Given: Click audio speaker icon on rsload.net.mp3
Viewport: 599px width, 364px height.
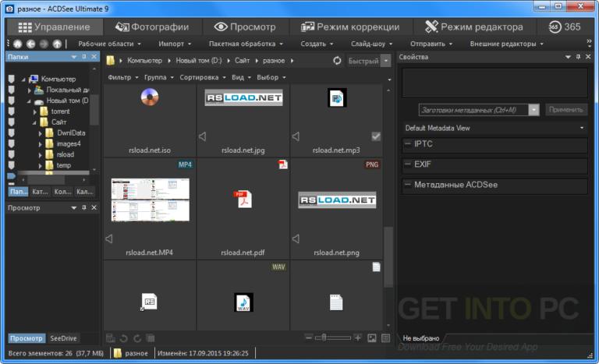Looking at the screenshot, I should click(296, 136).
